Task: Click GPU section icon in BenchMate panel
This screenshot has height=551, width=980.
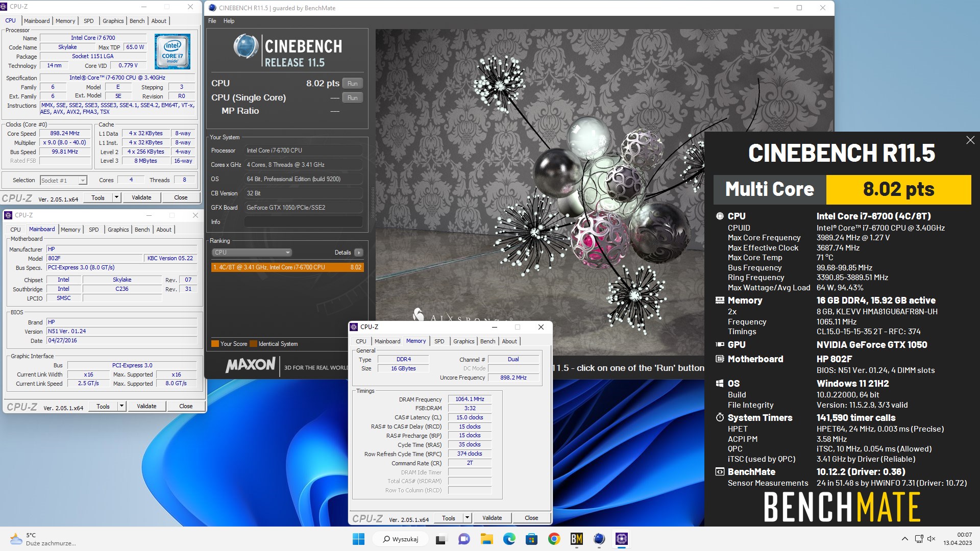Action: point(720,344)
